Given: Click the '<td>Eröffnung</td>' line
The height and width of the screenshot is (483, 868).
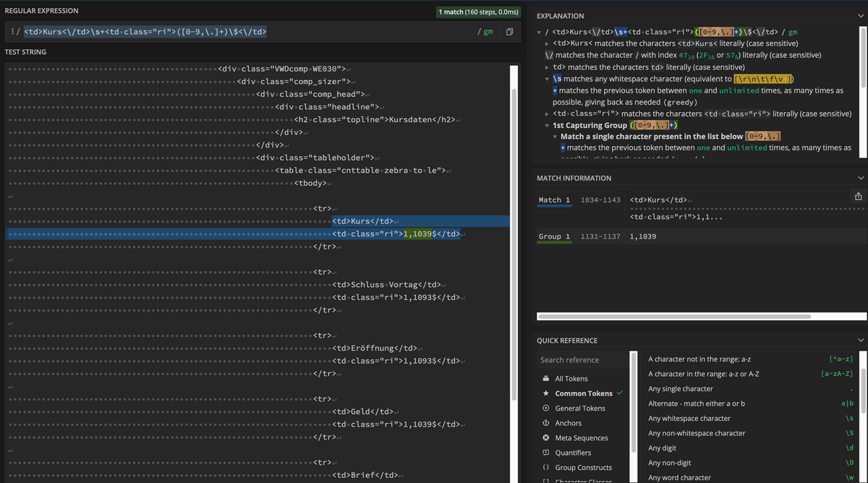Looking at the screenshot, I should pos(375,348).
